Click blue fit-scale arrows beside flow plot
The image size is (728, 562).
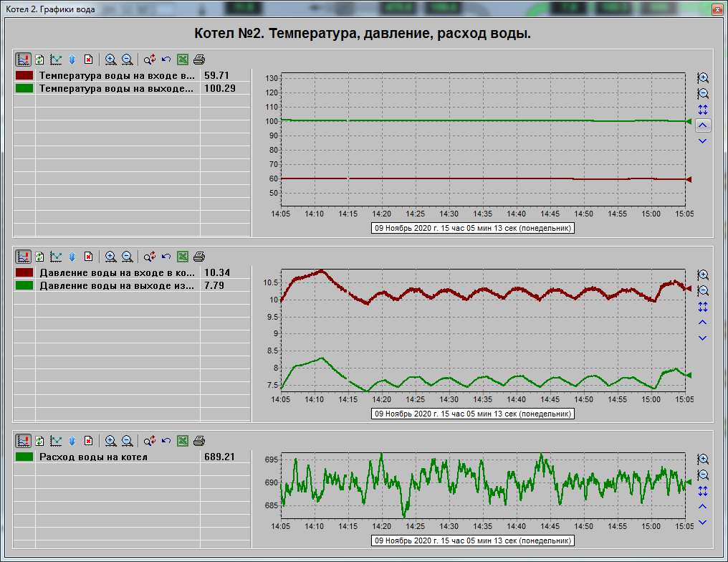tap(703, 491)
